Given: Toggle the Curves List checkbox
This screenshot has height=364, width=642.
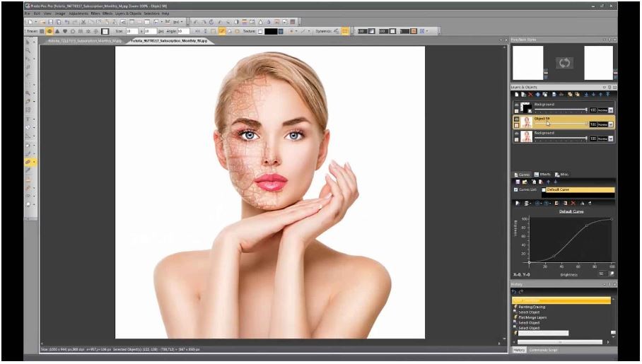Looking at the screenshot, I should tap(515, 189).
